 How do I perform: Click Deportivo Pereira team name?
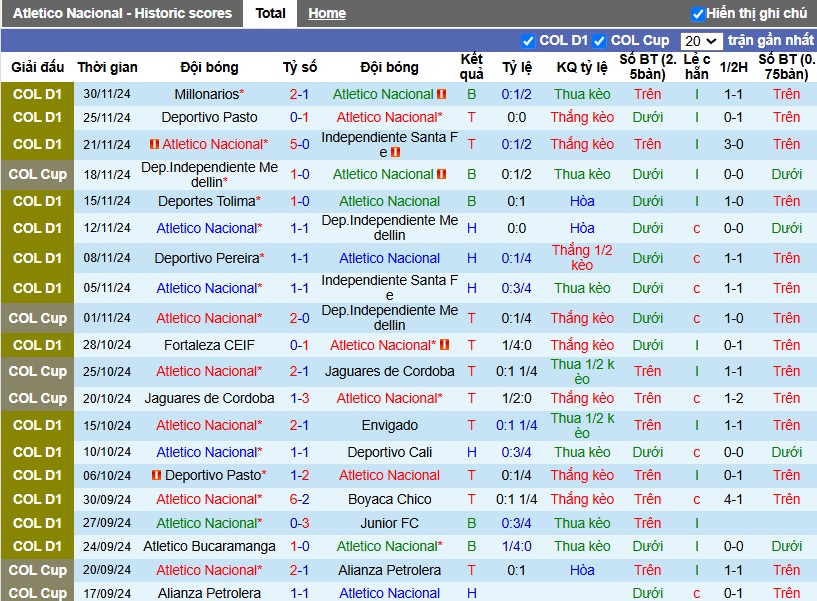pyautogui.click(x=206, y=258)
